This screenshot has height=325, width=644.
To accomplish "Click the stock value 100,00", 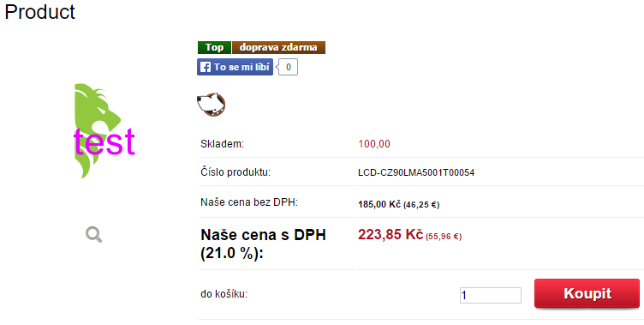I will (x=374, y=144).
